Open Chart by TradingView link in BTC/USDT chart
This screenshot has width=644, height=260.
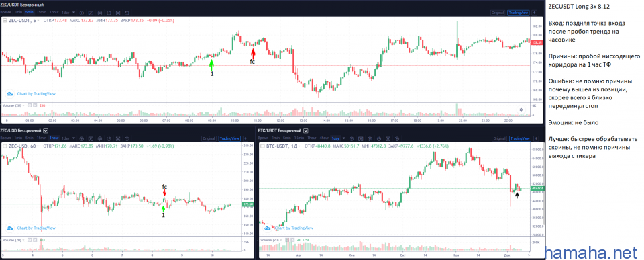[x=294, y=228]
